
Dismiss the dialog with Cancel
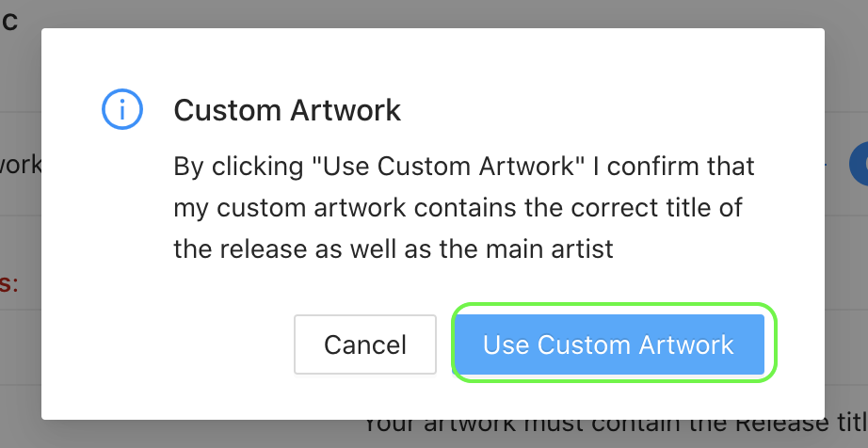point(365,344)
